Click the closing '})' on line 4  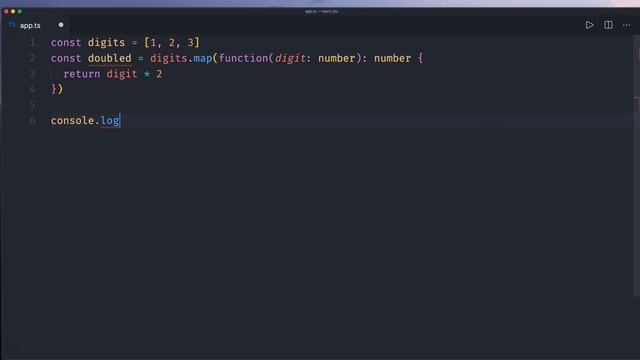click(57, 89)
